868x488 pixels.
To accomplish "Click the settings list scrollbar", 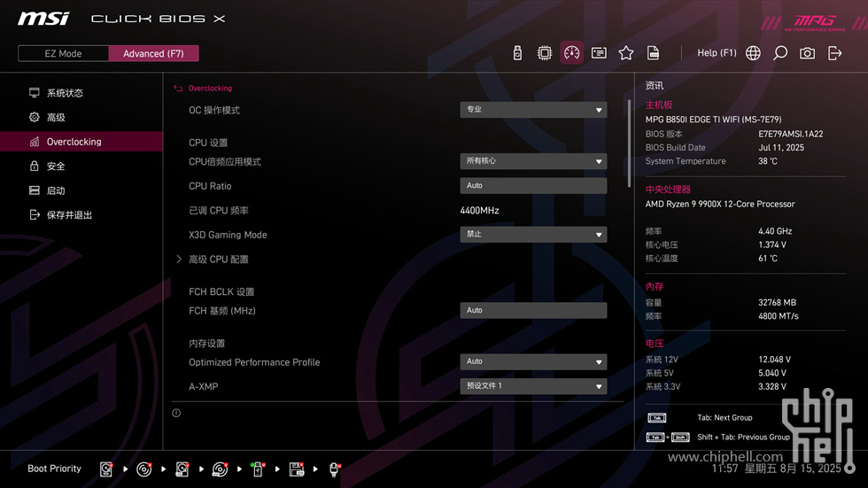I will (x=629, y=143).
